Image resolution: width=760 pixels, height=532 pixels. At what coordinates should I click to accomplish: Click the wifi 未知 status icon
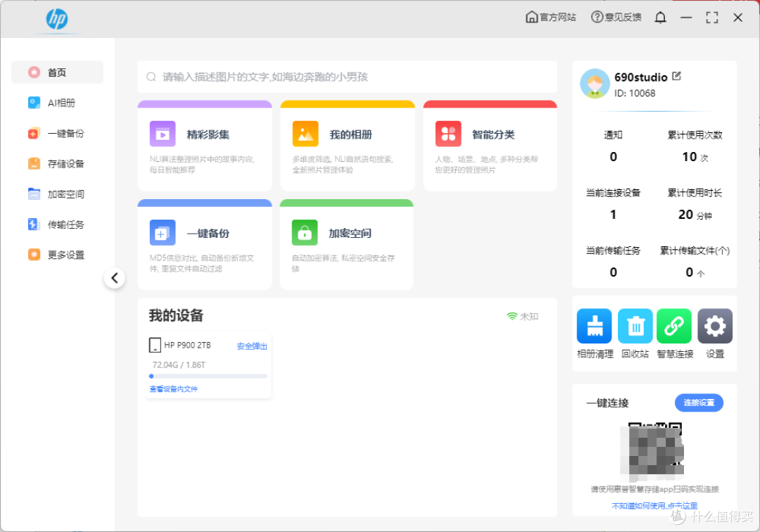click(x=512, y=317)
